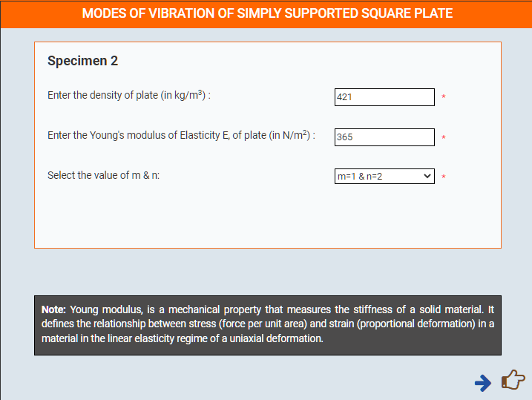Click the 'Specimen 2' heading

click(82, 61)
